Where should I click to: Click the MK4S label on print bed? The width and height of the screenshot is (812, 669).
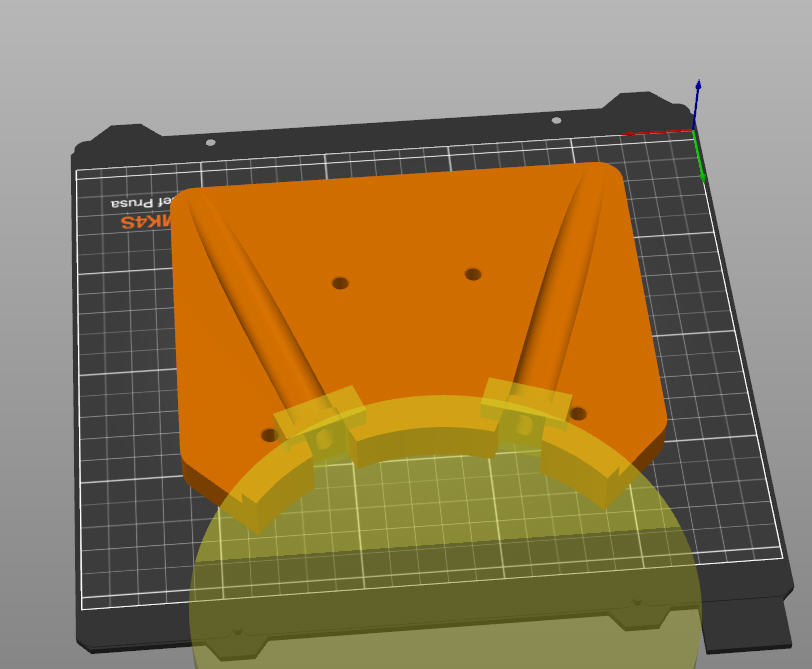[146, 222]
